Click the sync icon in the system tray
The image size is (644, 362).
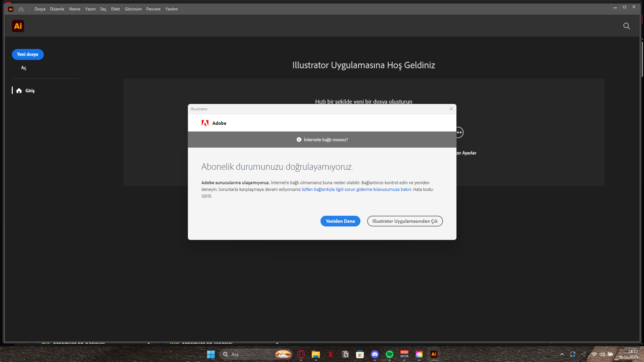click(x=573, y=354)
